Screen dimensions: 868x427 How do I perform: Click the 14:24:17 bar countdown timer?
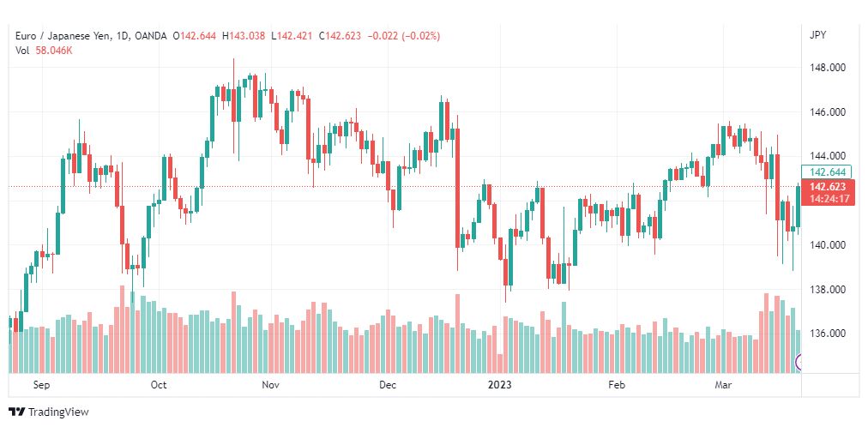[829, 199]
